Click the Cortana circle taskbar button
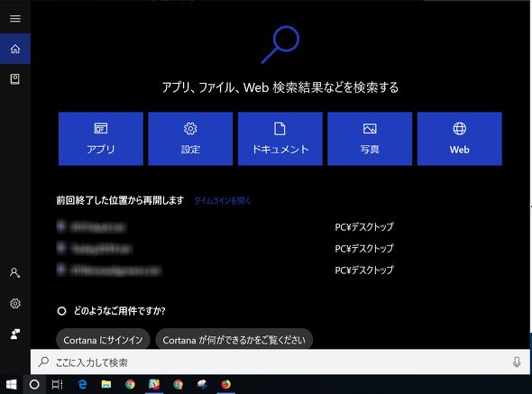This screenshot has width=532, height=394. 34,384
